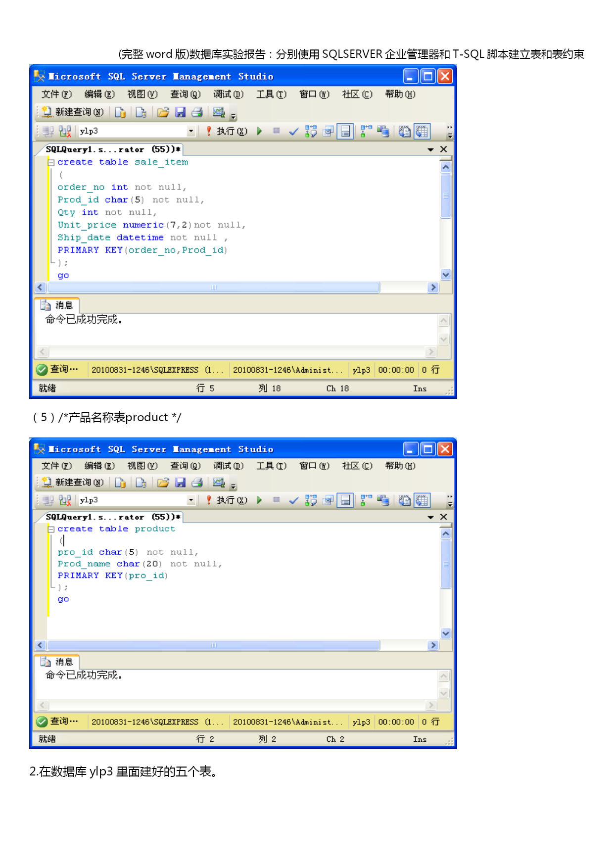Select the SQLQuery1 tab in product window
614x868 pixels.
tap(113, 517)
